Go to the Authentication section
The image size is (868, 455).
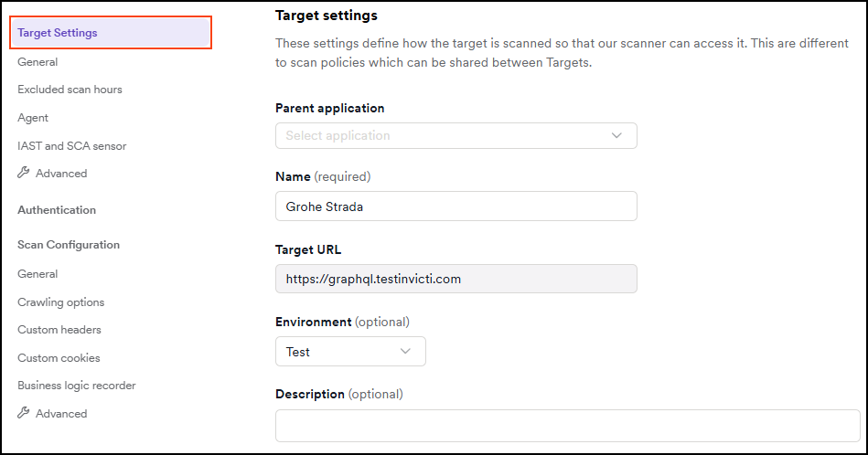tap(57, 210)
